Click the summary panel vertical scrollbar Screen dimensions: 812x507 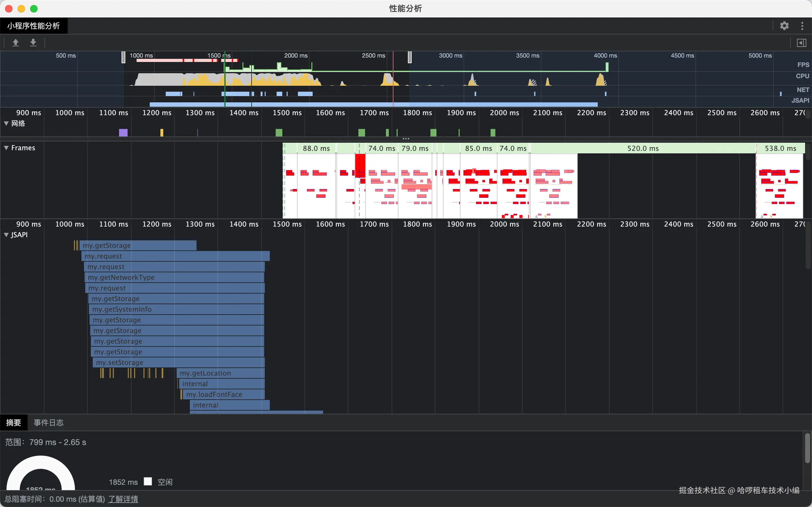click(x=807, y=448)
